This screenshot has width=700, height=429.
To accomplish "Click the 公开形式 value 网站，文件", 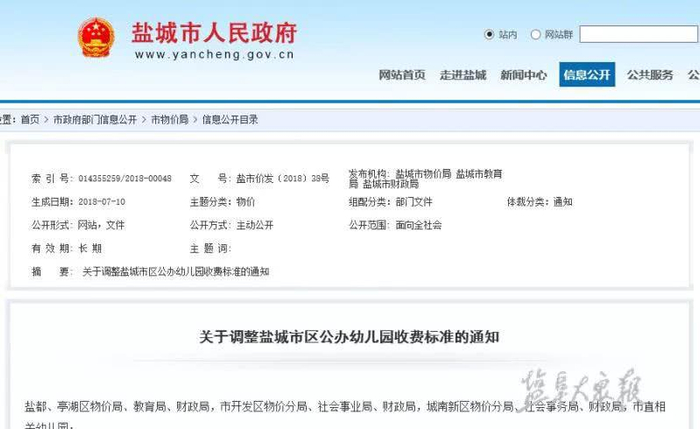I will [101, 225].
